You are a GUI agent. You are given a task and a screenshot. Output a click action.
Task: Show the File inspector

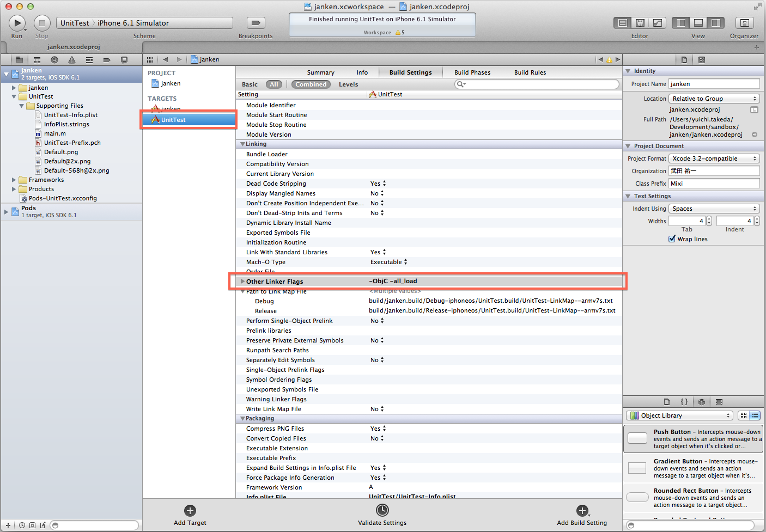coord(684,60)
